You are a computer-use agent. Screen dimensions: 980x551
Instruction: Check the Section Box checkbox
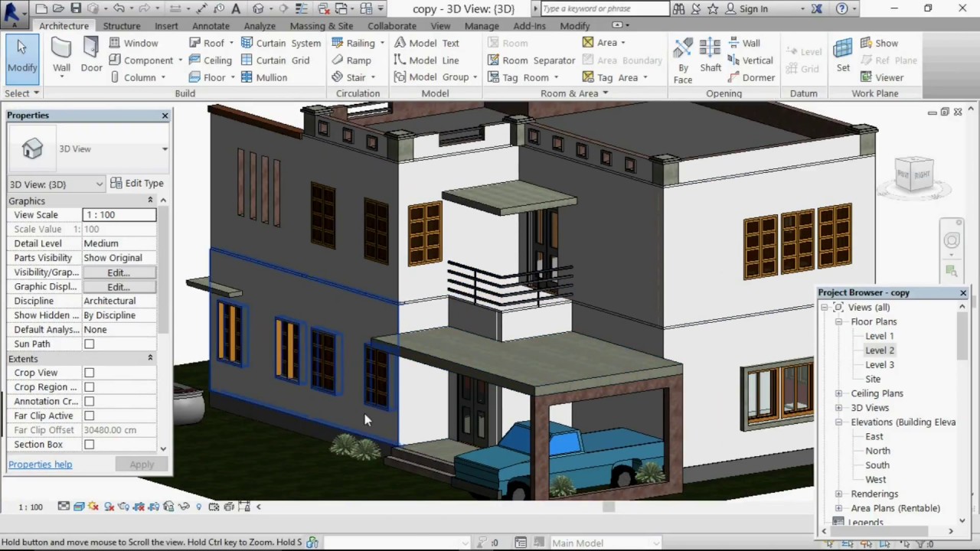click(x=89, y=445)
